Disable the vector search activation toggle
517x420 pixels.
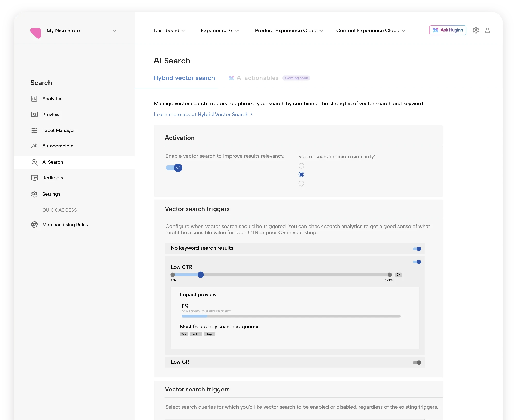point(174,168)
